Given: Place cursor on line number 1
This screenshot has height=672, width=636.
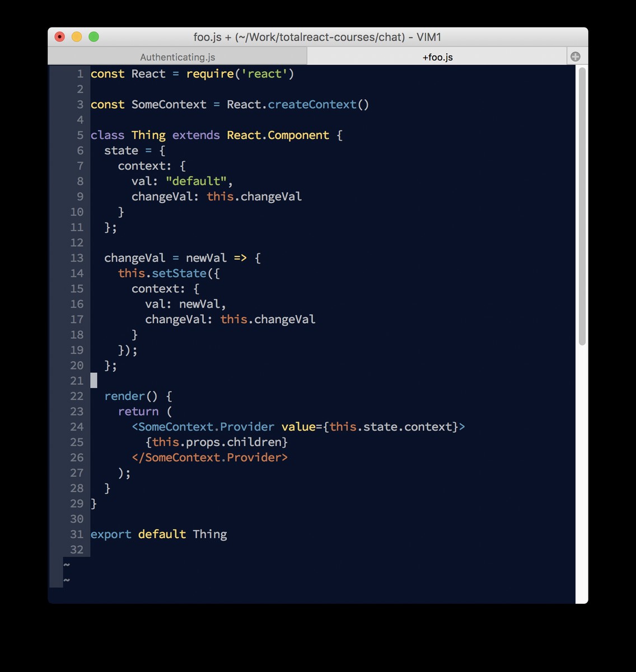Looking at the screenshot, I should pyautogui.click(x=79, y=73).
